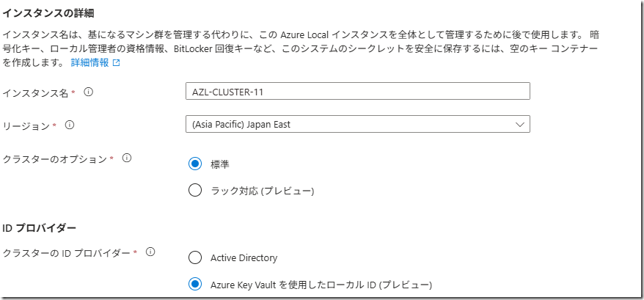Viewport: 644px width, 300px height.
Task: Click the クラスターのオプション label text
Action: point(55,158)
